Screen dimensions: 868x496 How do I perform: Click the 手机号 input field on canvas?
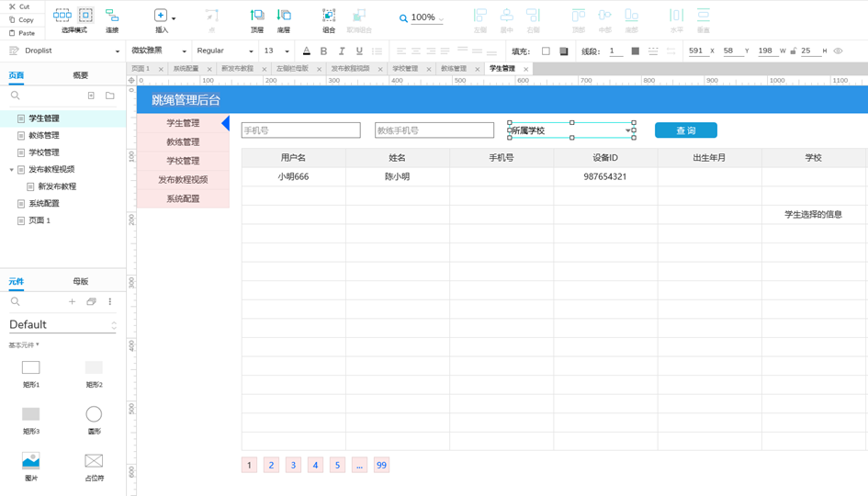click(x=301, y=130)
